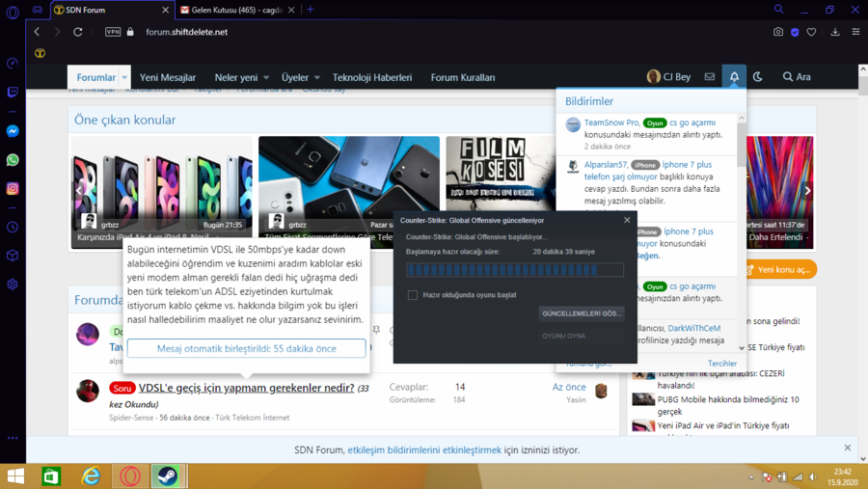Open TeamSnow Pro notification link
The width and height of the screenshot is (868, 489).
click(x=611, y=122)
